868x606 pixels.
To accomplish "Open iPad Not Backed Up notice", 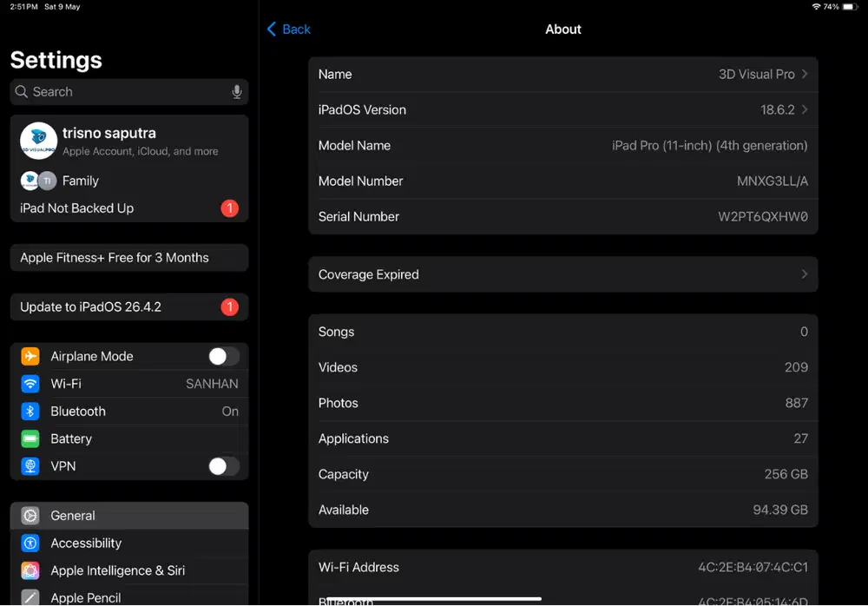I will pos(129,208).
